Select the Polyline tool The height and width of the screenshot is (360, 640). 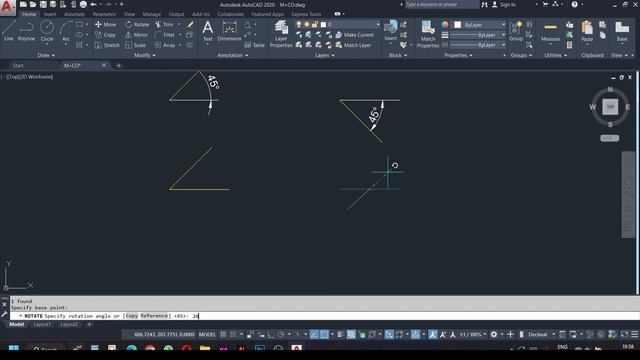click(26, 31)
